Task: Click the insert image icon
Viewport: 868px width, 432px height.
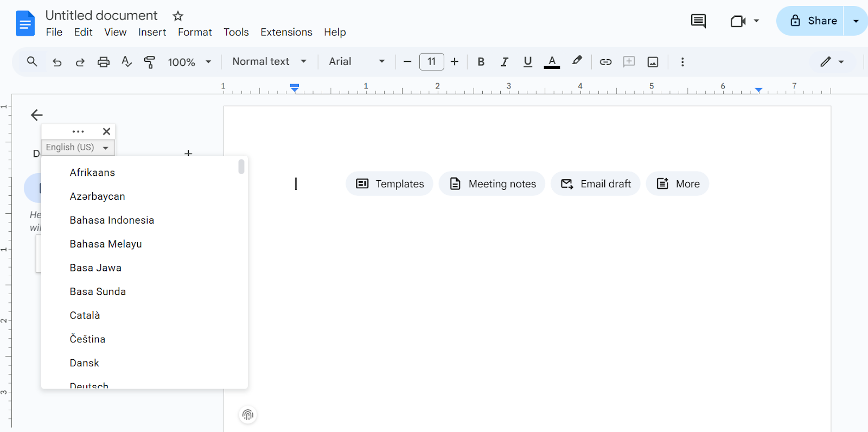Action: click(x=653, y=62)
